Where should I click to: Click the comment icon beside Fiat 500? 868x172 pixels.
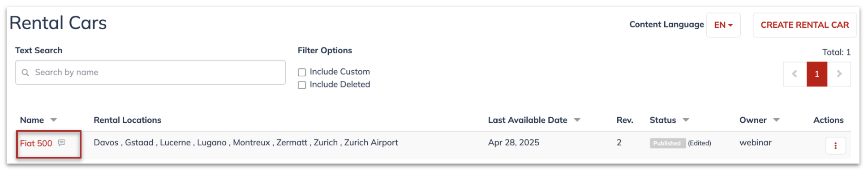[x=62, y=143]
